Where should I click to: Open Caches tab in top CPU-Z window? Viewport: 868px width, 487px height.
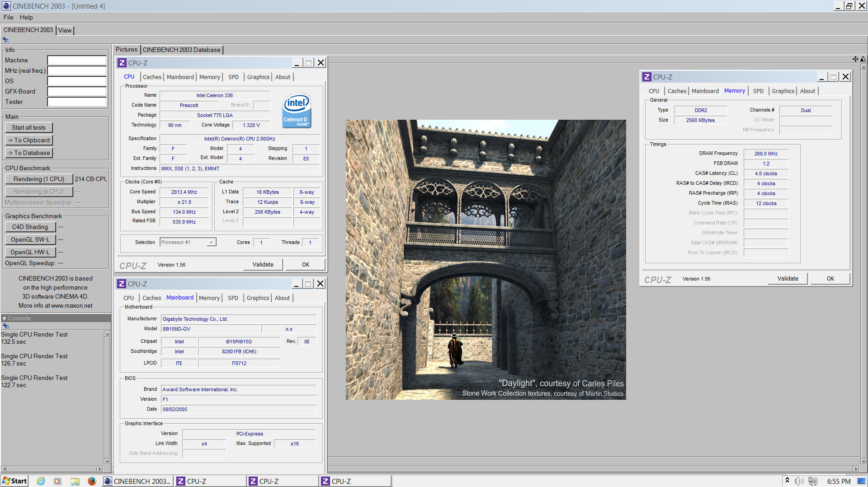152,77
